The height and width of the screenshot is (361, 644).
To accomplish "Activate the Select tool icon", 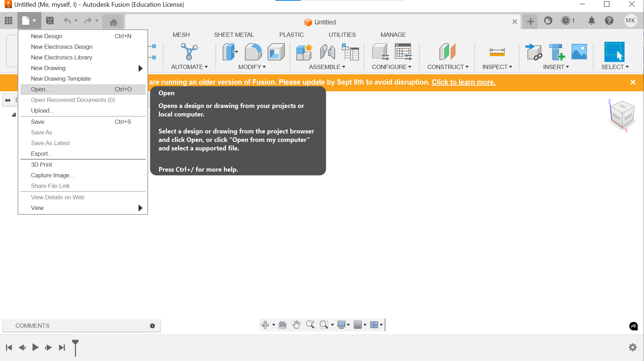I will (x=614, y=52).
